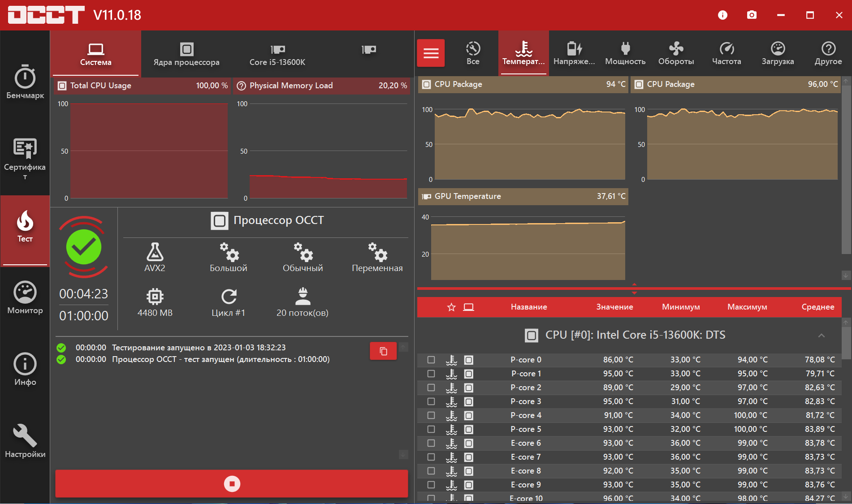Tick the P-core 5 checkbox
This screenshot has width=852, height=504.
pyautogui.click(x=431, y=429)
